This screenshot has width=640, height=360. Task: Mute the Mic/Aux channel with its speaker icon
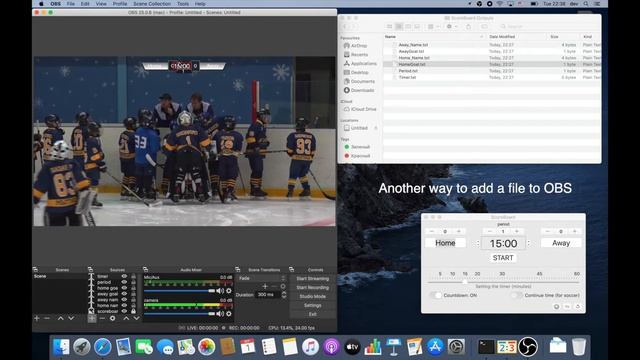(220, 291)
